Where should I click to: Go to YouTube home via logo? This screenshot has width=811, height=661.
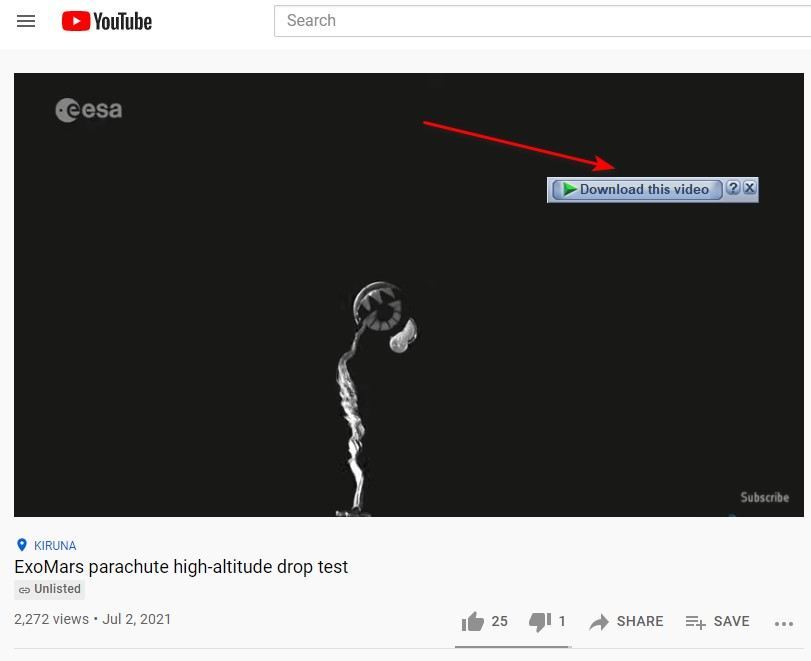tap(107, 21)
